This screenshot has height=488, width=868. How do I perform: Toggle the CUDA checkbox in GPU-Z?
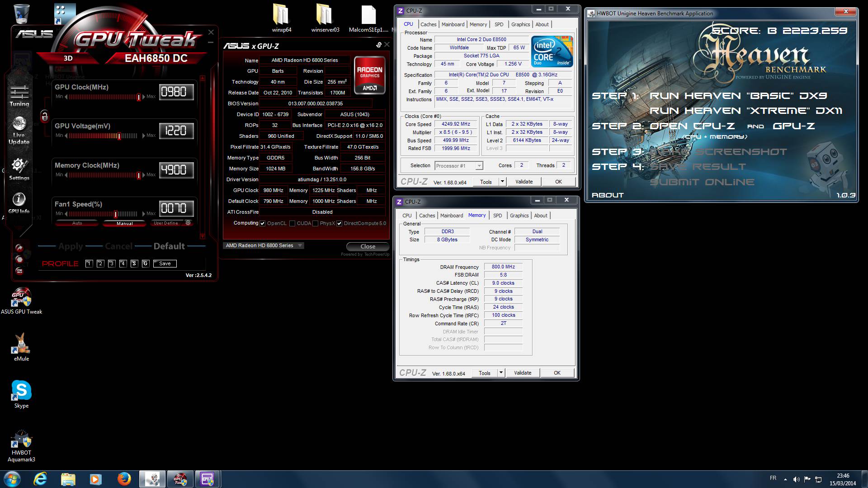[292, 223]
